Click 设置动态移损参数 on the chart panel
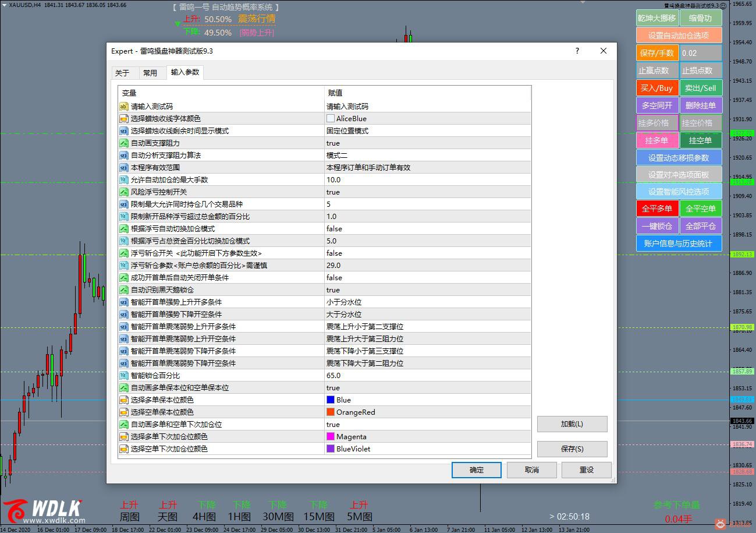 pos(679,158)
